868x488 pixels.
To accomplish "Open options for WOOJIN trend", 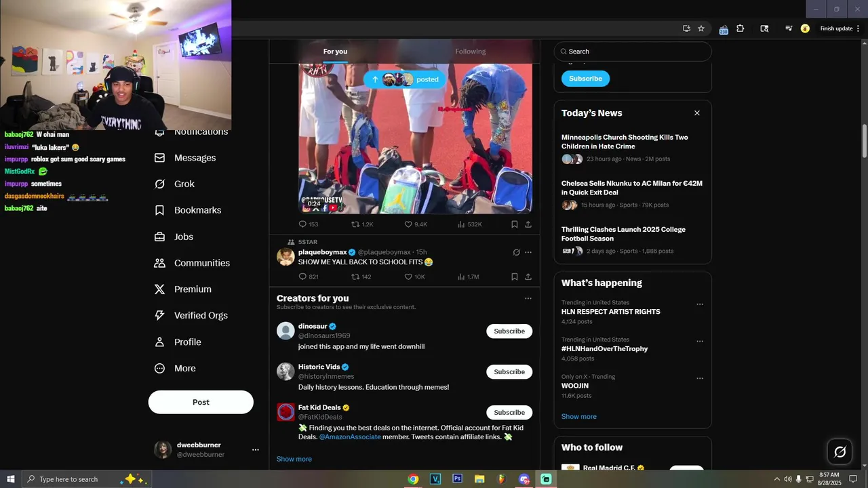I will click(x=700, y=378).
